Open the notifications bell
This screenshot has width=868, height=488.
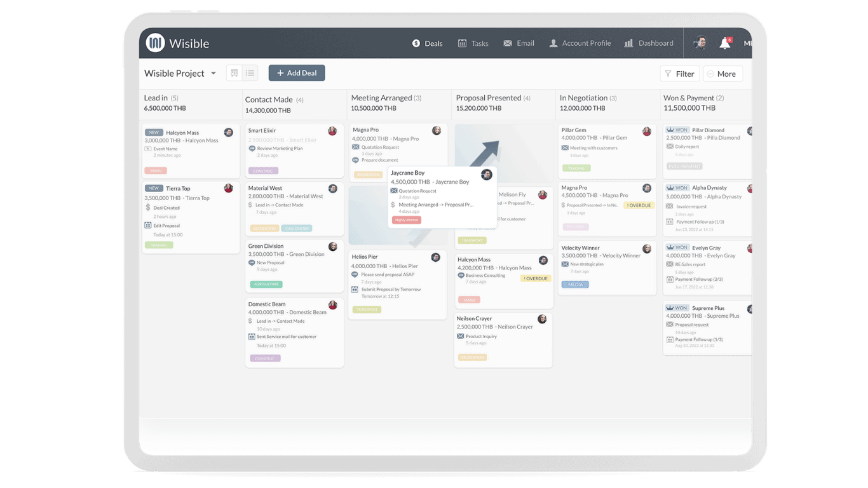[x=724, y=43]
